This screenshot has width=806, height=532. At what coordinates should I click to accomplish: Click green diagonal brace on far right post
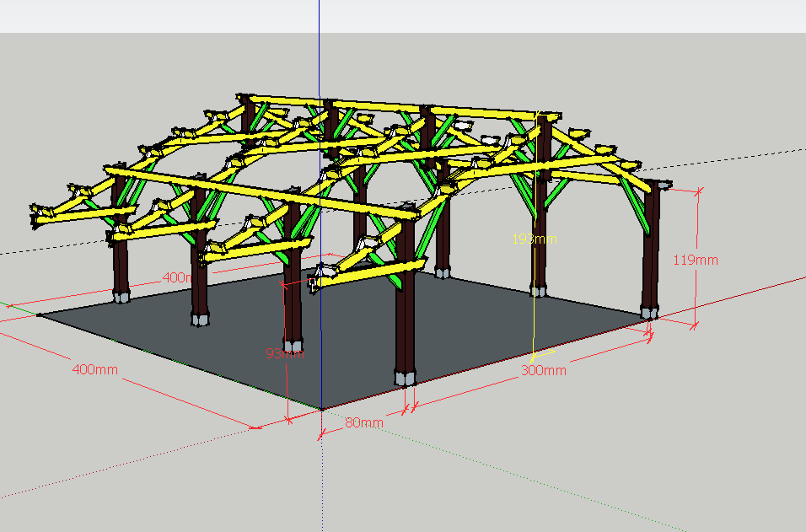[635, 206]
